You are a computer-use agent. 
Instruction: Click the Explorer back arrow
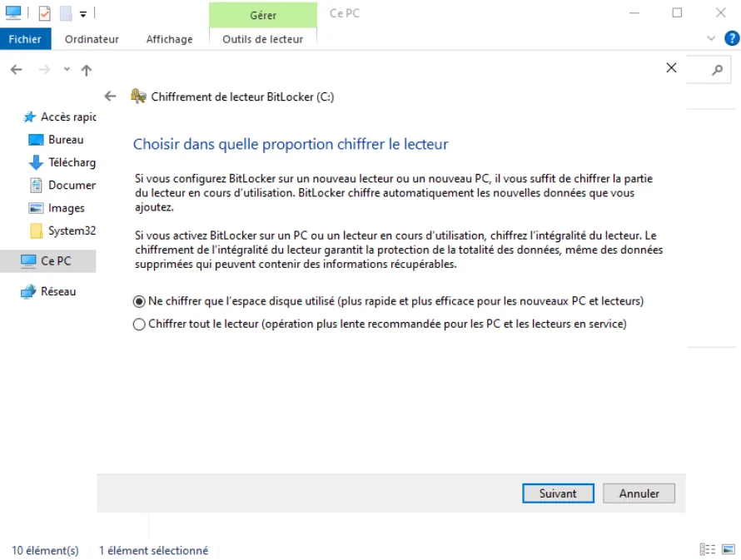pos(16,70)
